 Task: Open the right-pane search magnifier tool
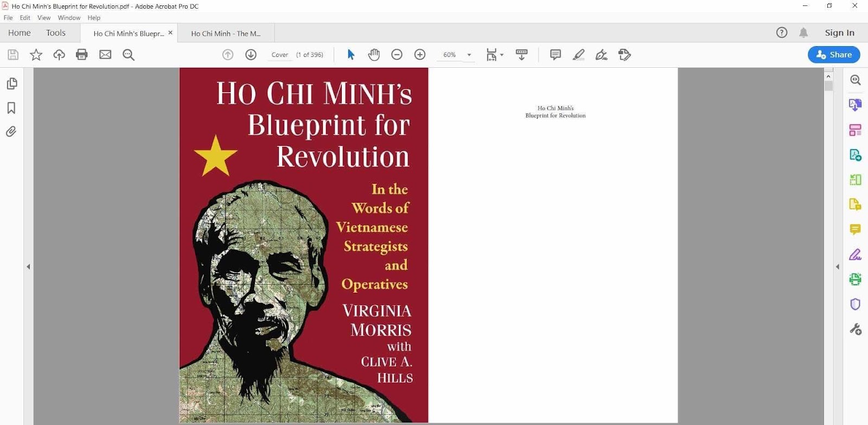856,80
